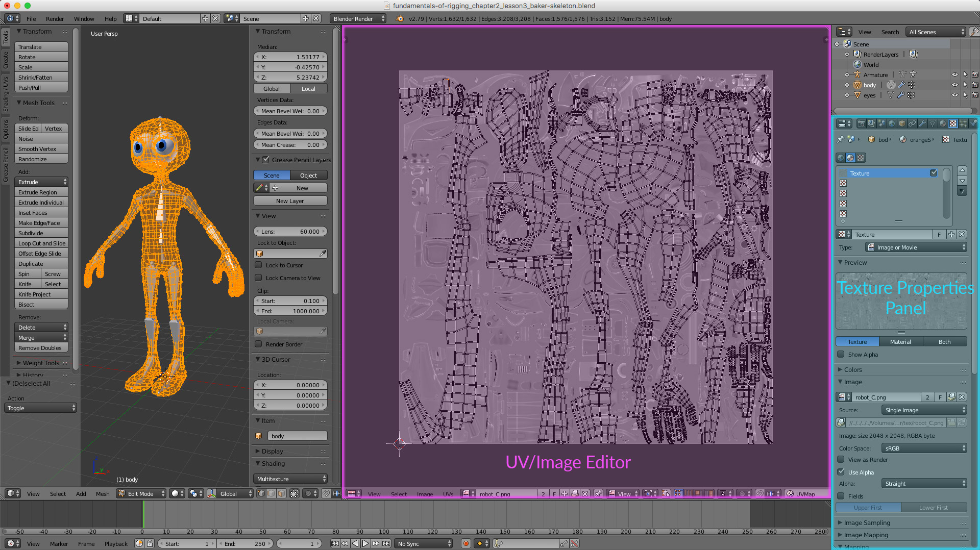Open the Mesh Data properties tab triangle icon
This screenshot has width=980, height=550.
[x=933, y=123]
